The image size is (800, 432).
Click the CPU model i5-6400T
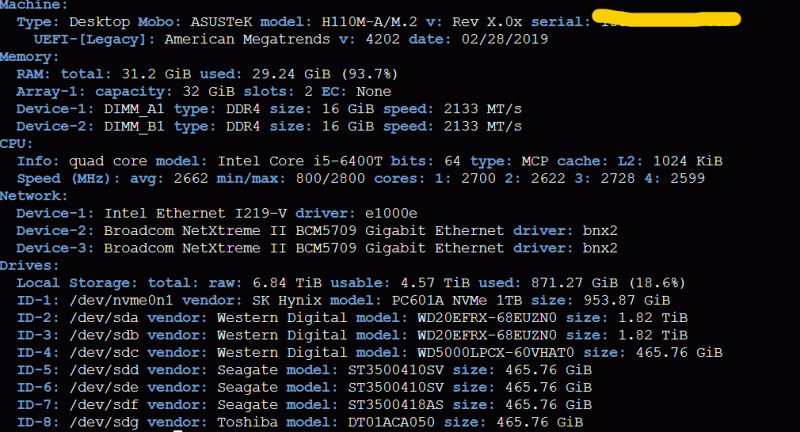tap(347, 161)
